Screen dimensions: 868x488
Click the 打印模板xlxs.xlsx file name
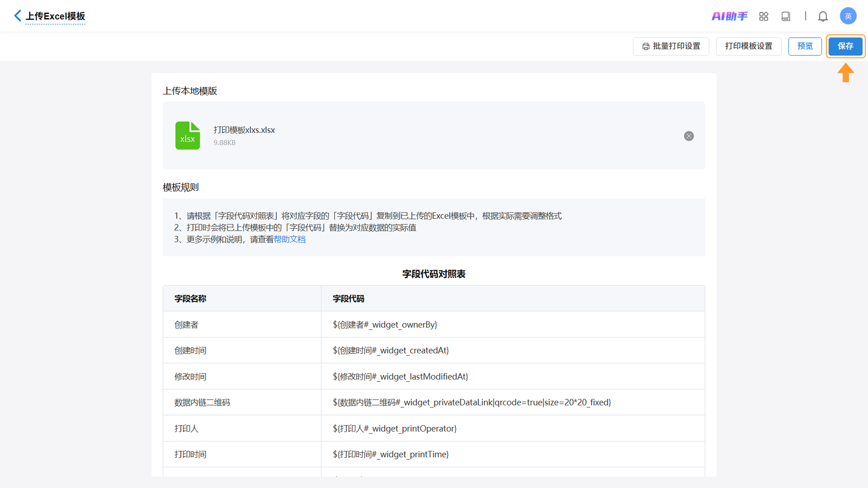point(244,130)
